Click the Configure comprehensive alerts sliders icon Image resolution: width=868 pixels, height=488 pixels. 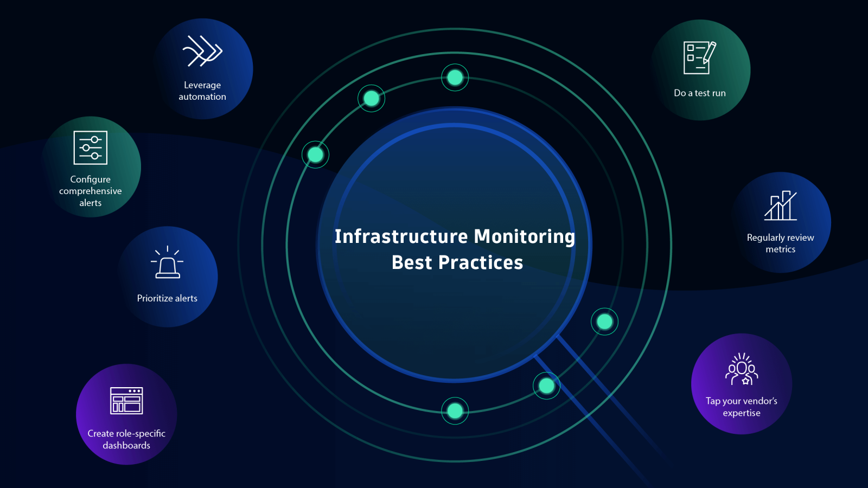click(x=91, y=147)
